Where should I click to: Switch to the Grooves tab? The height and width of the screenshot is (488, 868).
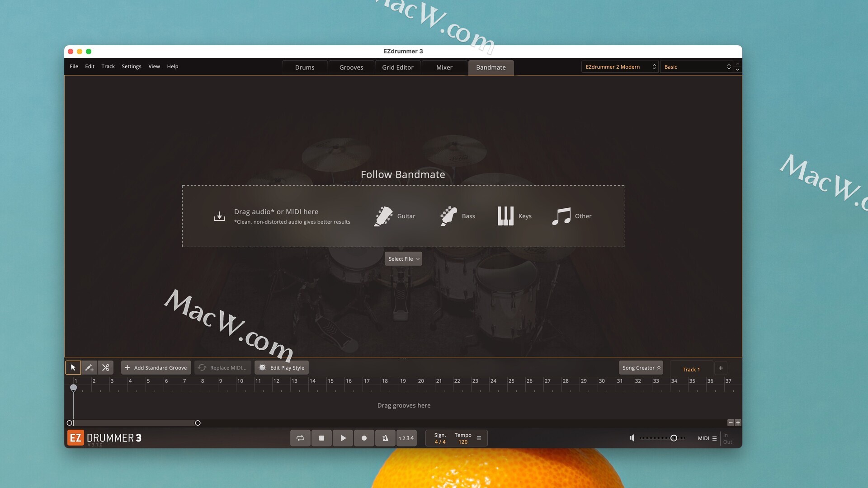[351, 67]
